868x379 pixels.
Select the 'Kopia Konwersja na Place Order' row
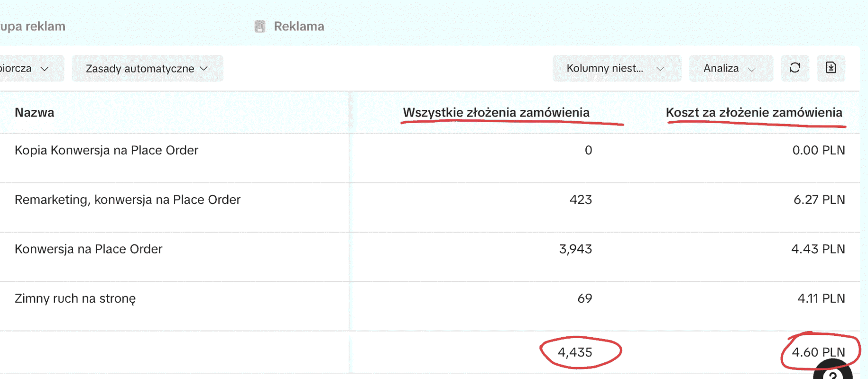[106, 150]
